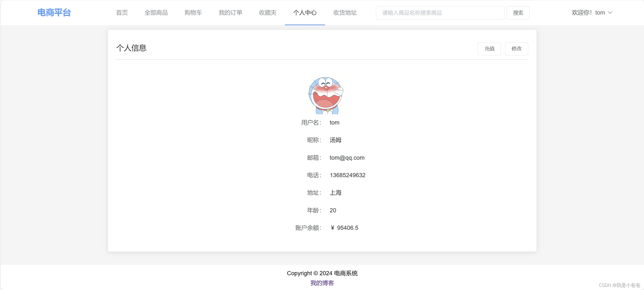
Task: Click the 充值 recharge button
Action: pyautogui.click(x=489, y=49)
